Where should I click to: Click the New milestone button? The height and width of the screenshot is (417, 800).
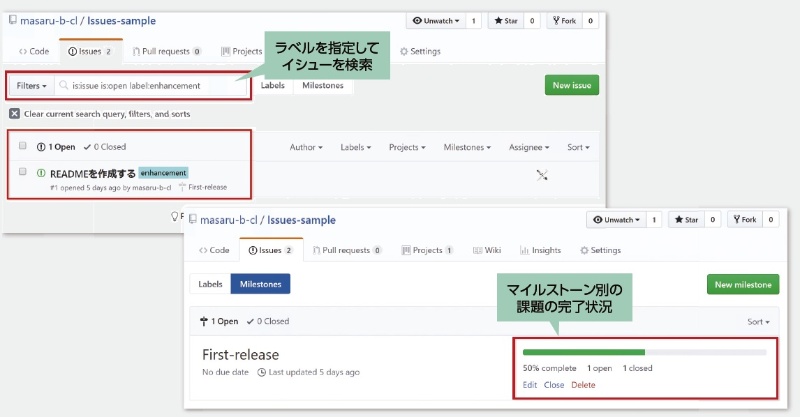point(743,285)
